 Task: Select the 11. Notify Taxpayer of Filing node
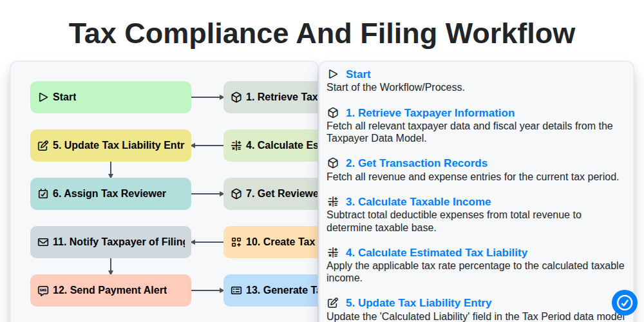click(x=111, y=242)
